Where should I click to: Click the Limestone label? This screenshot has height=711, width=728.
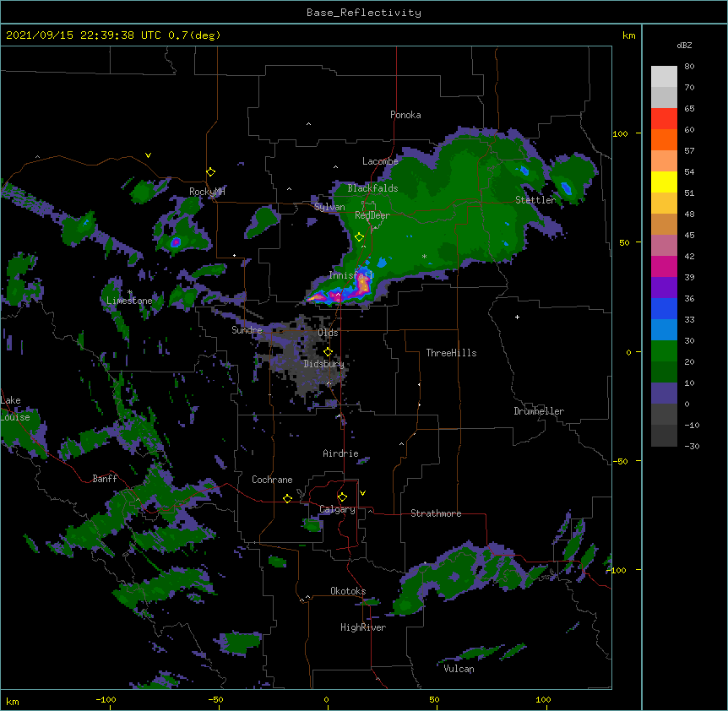point(129,301)
